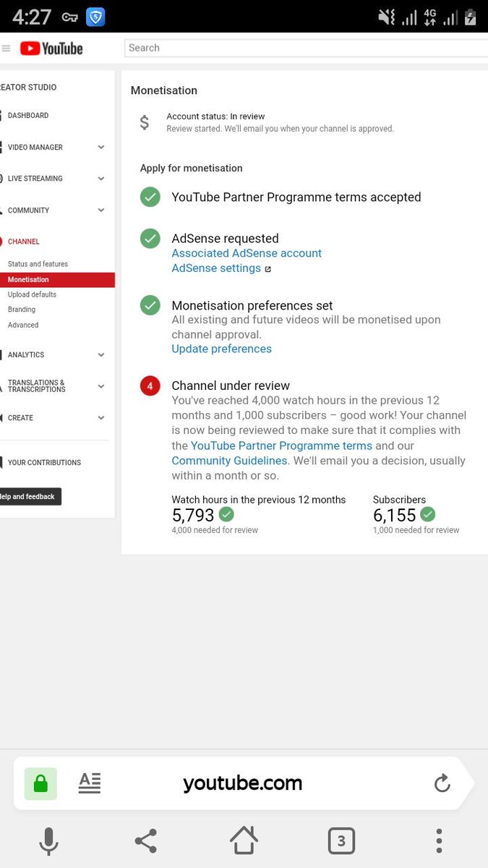This screenshot has width=488, height=868.
Task: Open Associated AdSense account link
Action: pos(247,253)
